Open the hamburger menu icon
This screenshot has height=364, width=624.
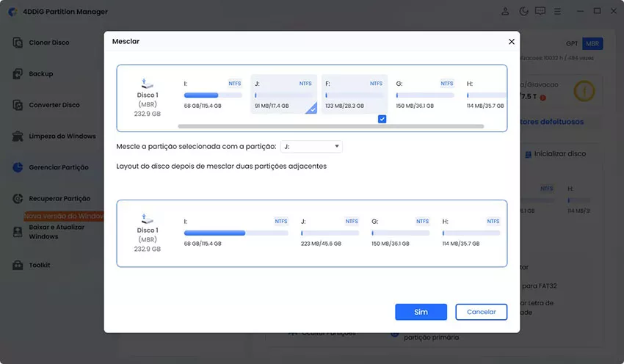pyautogui.click(x=557, y=12)
